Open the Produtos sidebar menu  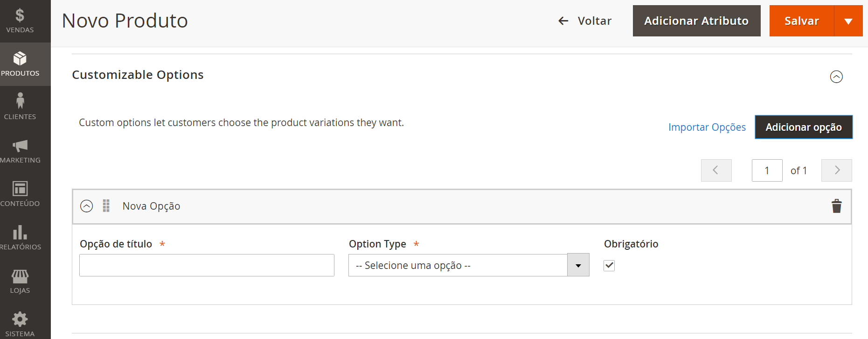click(x=20, y=64)
